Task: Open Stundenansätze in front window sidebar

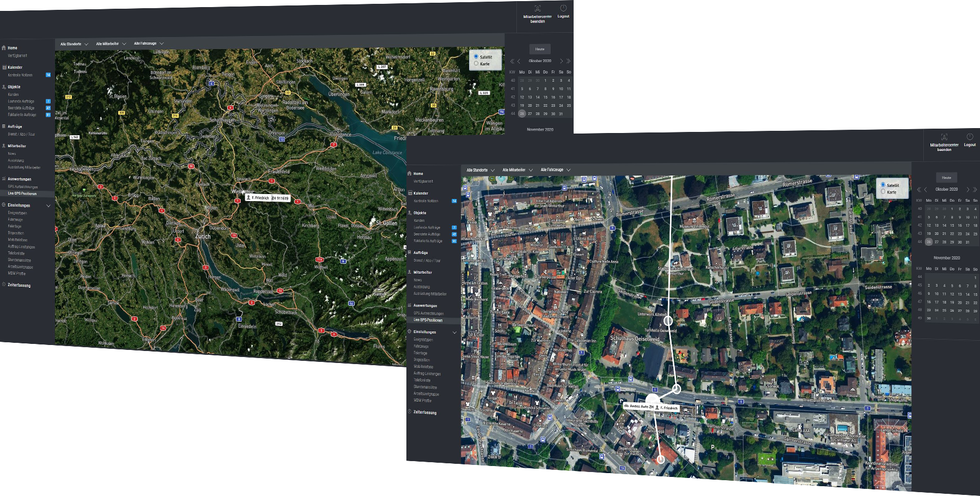Action: 425,387
